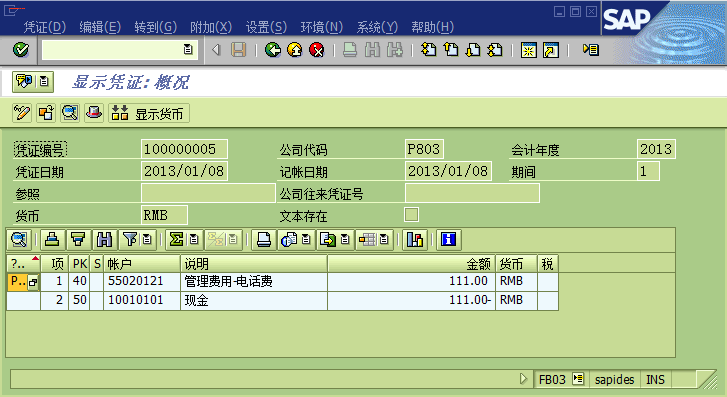The height and width of the screenshot is (397, 727).
Task: Select the 现金 description cell
Action: tap(254, 301)
